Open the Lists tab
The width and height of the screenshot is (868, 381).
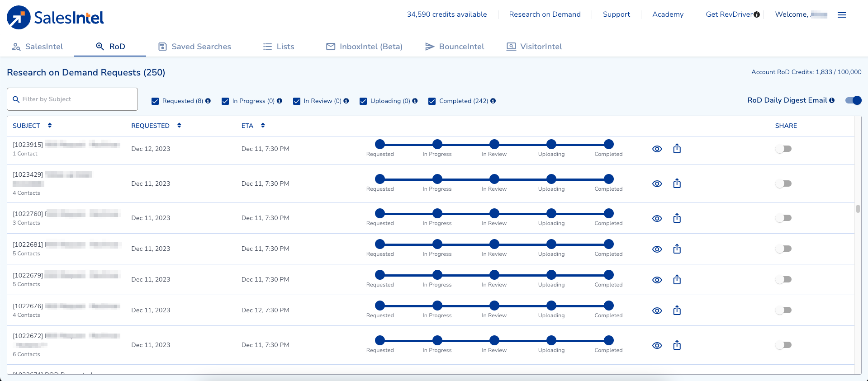click(279, 47)
